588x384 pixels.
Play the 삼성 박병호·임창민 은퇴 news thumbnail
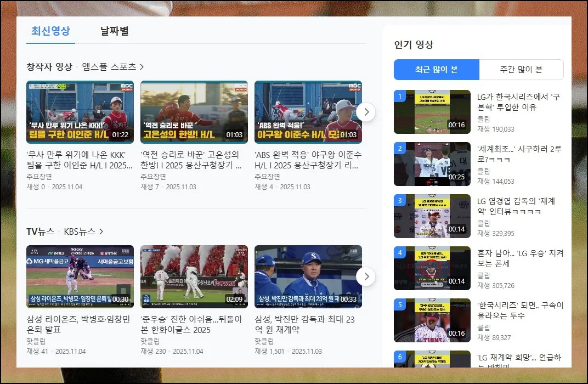(80, 276)
